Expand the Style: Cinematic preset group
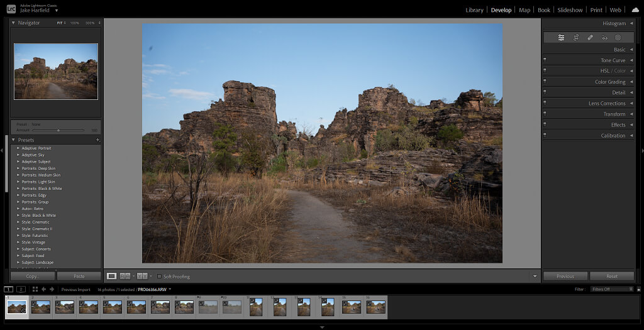The width and height of the screenshot is (644, 330). (x=18, y=223)
